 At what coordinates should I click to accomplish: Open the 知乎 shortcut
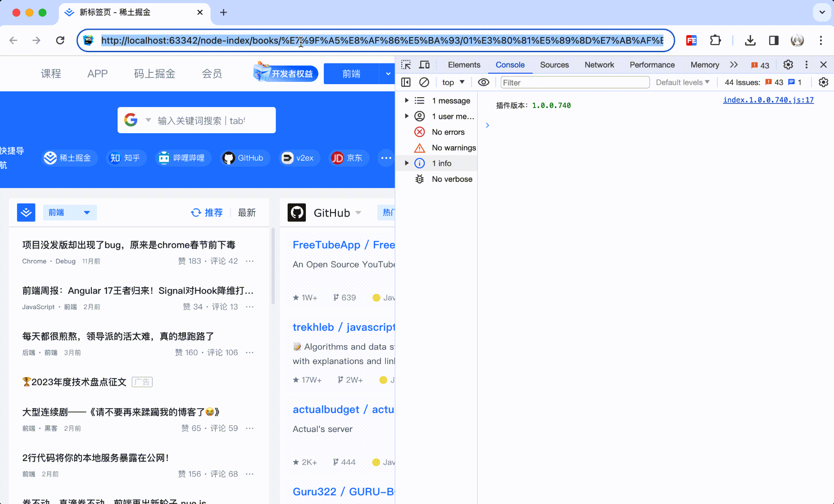[126, 158]
